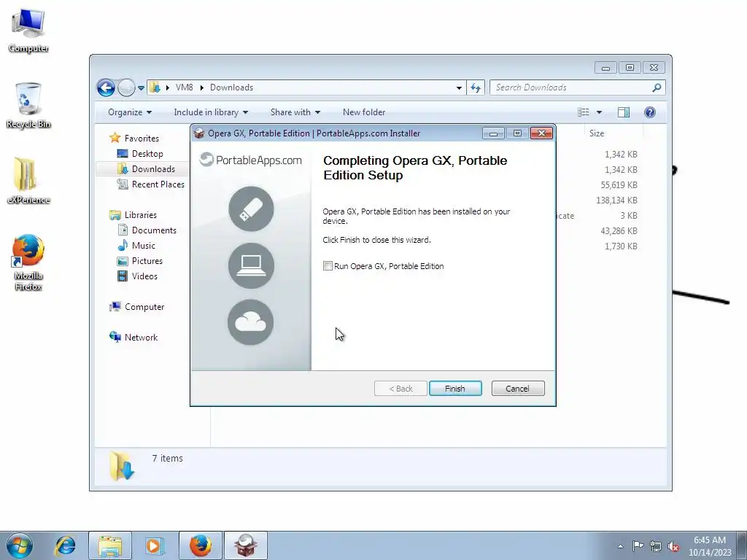Open Windows Media Player from the taskbar

(x=154, y=545)
